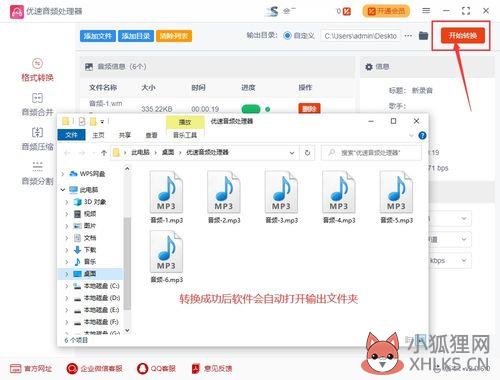The image size is (500, 380).
Task: Select the 音频-4.mp3 file
Action: coord(339,197)
